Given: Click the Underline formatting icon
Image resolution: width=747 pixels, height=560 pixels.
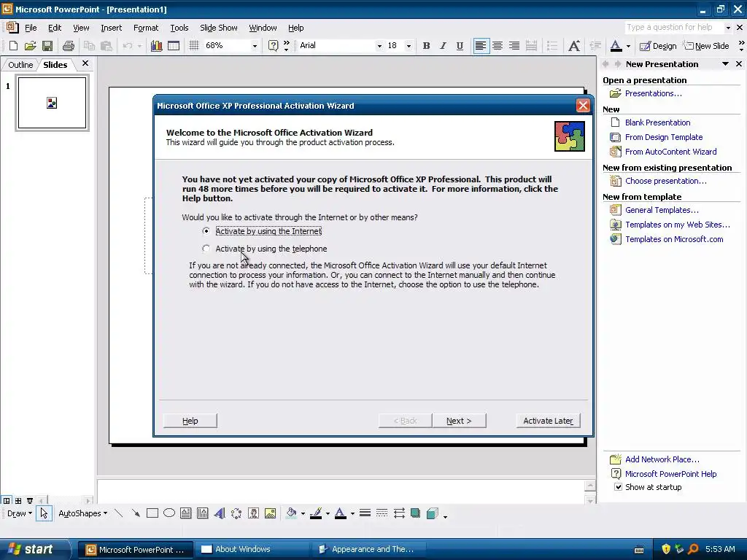Looking at the screenshot, I should tap(460, 46).
